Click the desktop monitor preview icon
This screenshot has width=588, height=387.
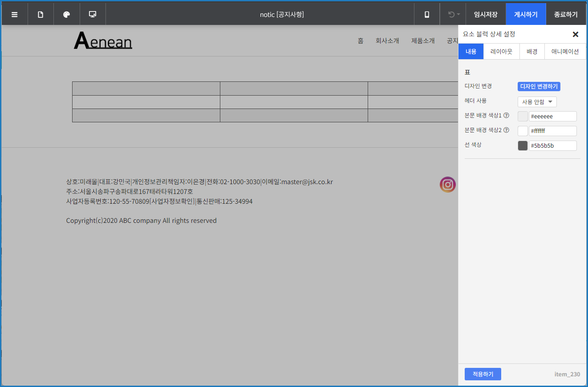(93, 14)
